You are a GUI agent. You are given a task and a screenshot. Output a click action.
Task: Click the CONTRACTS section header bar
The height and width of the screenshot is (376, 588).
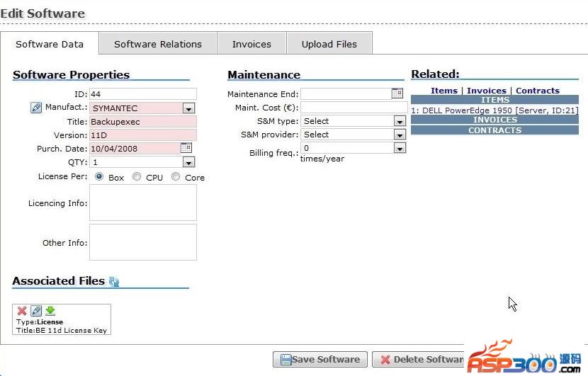point(494,130)
